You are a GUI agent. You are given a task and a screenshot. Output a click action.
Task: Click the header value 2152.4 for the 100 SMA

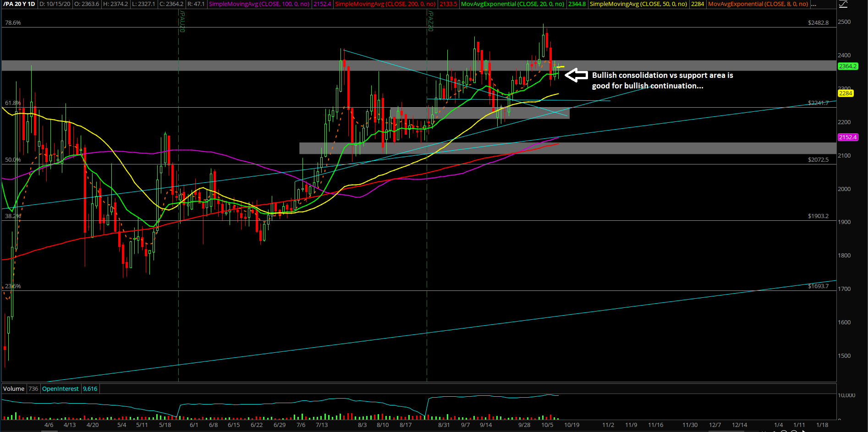(322, 4)
